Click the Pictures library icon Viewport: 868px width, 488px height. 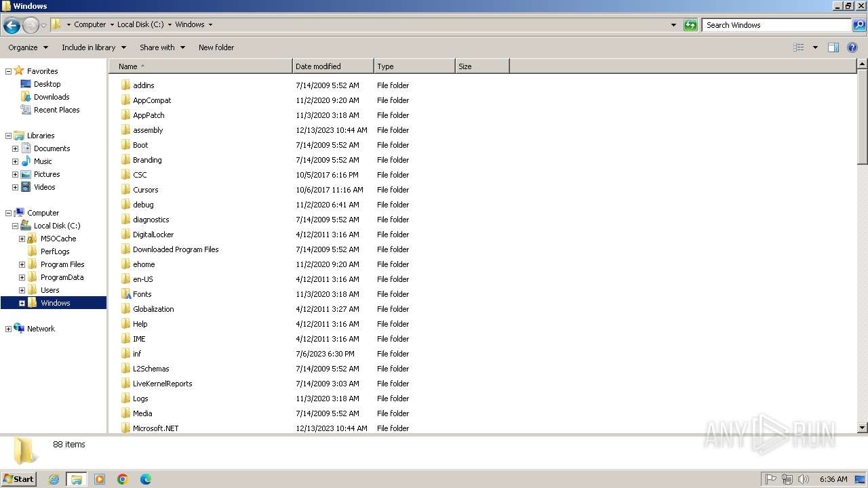click(26, 174)
